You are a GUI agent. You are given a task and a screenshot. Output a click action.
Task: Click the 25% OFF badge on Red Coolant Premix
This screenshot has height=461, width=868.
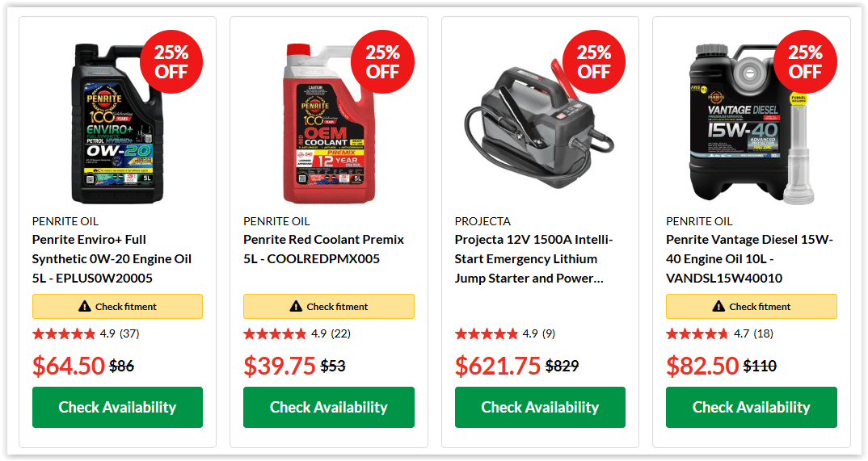[x=382, y=62]
